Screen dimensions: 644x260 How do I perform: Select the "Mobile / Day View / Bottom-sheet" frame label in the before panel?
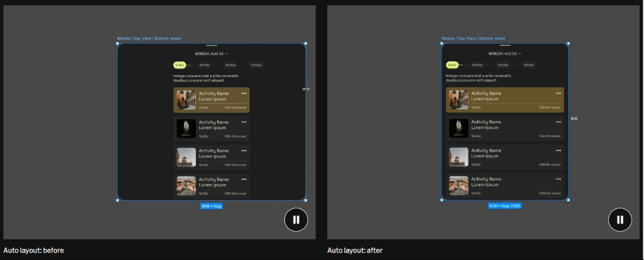[x=149, y=39]
